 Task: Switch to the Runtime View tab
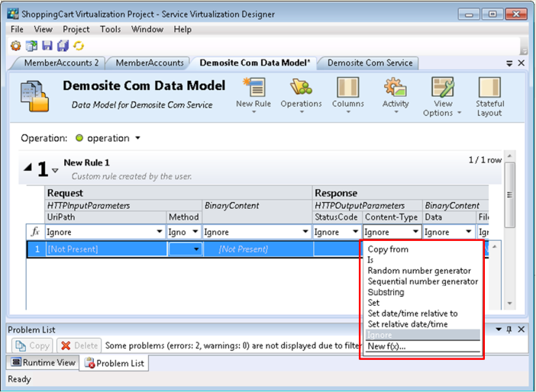point(43,364)
